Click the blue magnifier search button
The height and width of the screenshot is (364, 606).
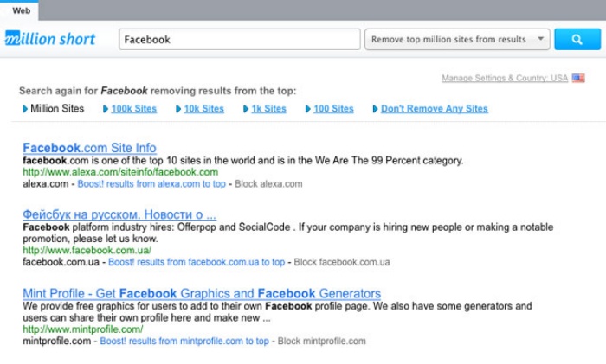point(577,40)
